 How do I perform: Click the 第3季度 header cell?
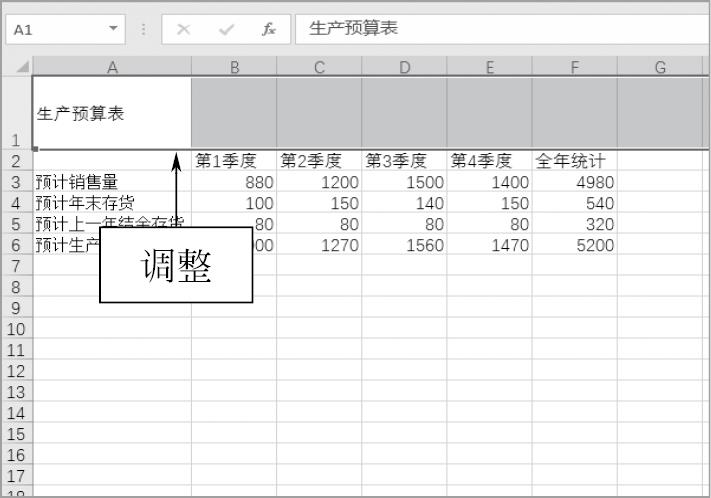click(x=404, y=161)
